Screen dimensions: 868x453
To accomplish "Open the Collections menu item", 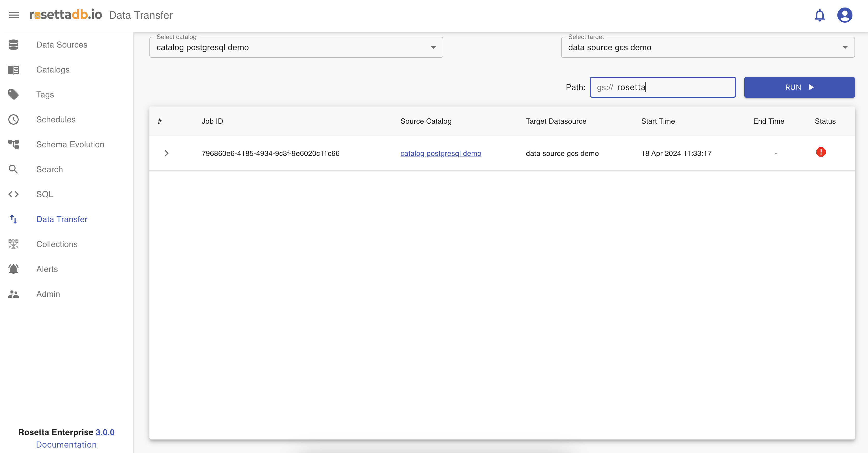I will pos(57,244).
